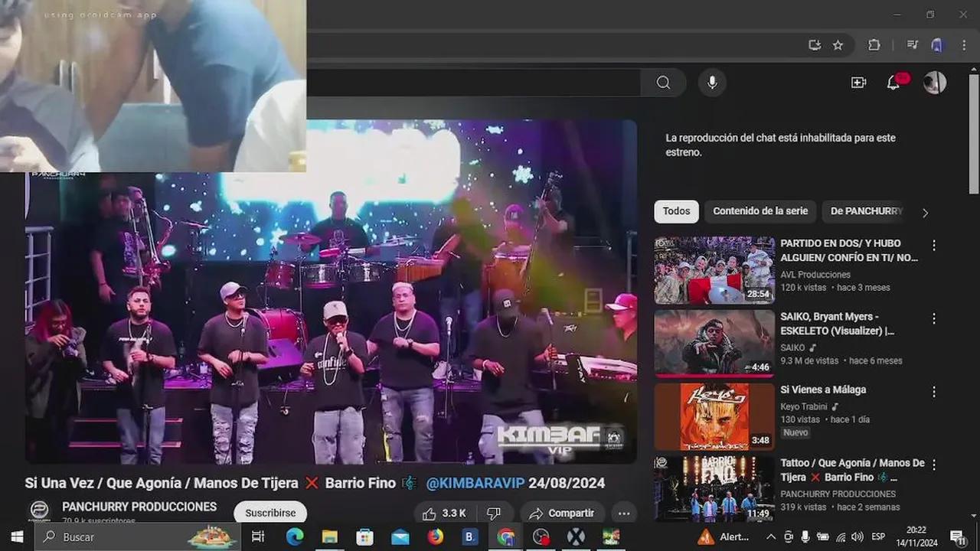The image size is (980, 551).
Task: Open Si Vienes a Málaga thumbnail
Action: coord(714,416)
